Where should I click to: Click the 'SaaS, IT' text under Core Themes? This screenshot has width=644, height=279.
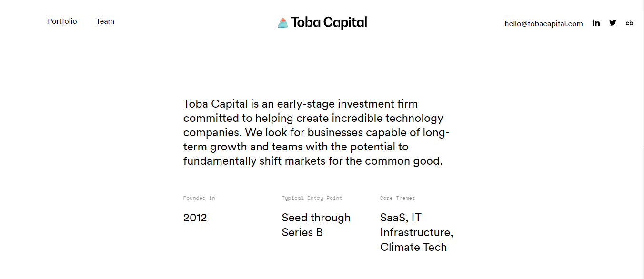pyautogui.click(x=401, y=218)
